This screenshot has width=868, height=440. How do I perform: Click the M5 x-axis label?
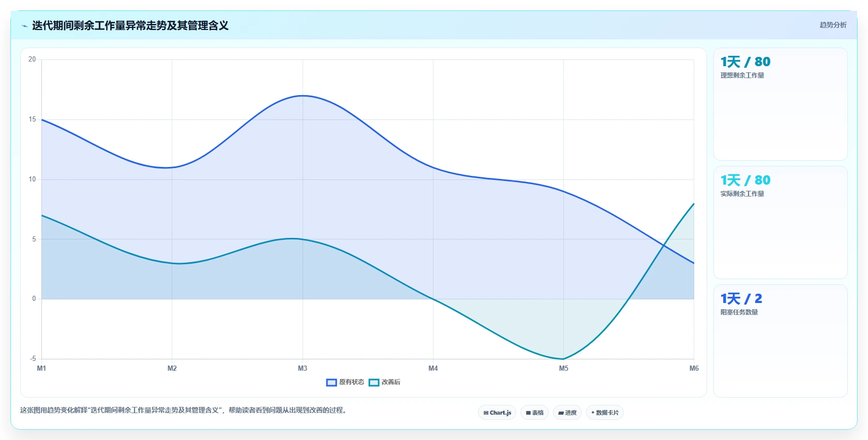(x=563, y=368)
